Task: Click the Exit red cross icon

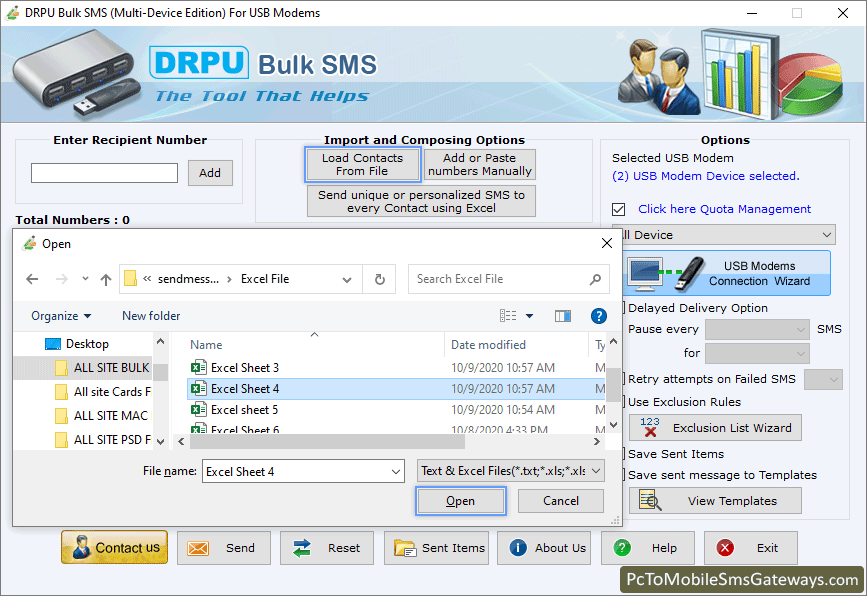Action: pos(725,548)
